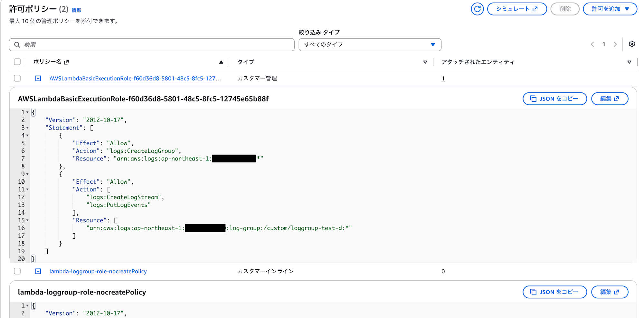This screenshot has width=644, height=318.
Task: Collapse the lambda-loggroup-role-nocreatePolicy row icon
Action: [x=38, y=271]
